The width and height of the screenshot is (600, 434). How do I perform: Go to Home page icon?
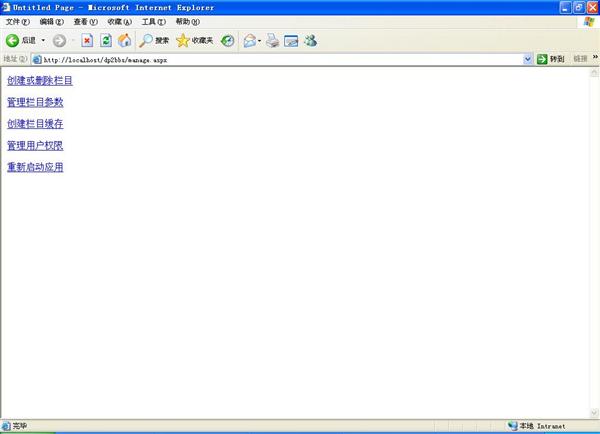[124, 41]
